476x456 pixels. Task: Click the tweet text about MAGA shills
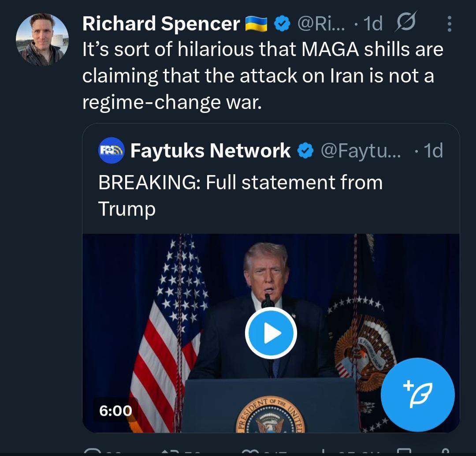(262, 75)
